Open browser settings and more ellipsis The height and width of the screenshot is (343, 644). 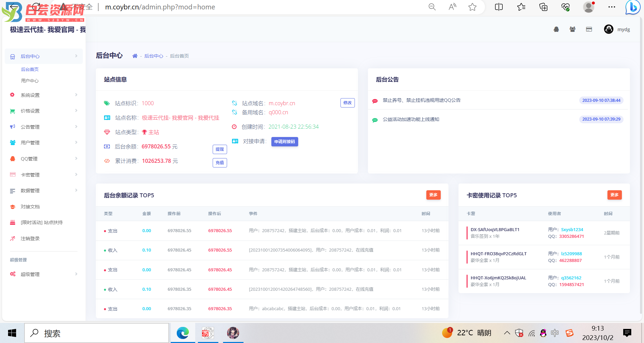point(612,7)
